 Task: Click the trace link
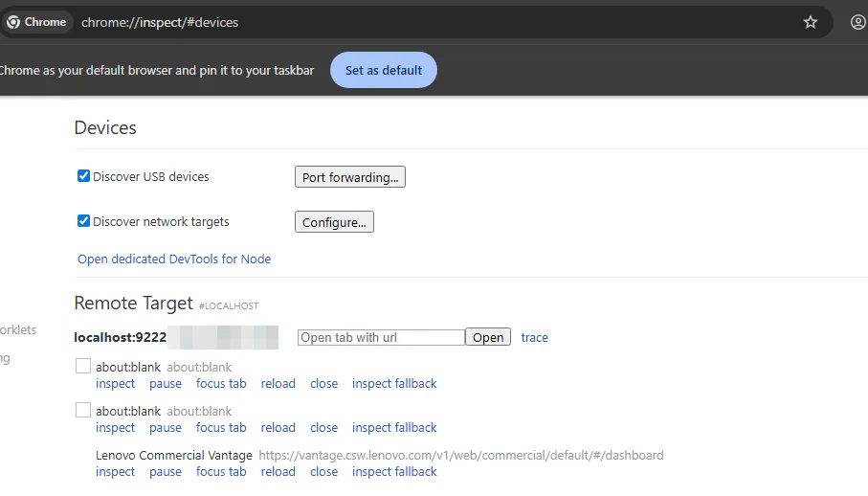tap(534, 337)
